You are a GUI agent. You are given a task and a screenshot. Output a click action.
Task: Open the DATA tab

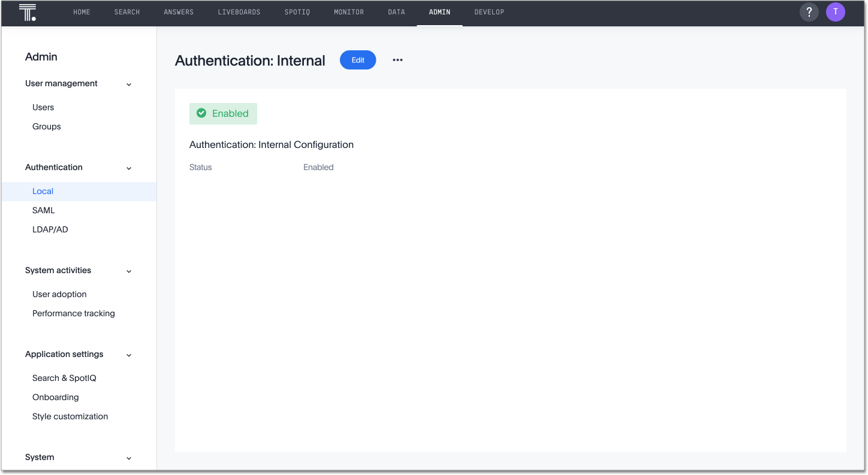tap(396, 12)
